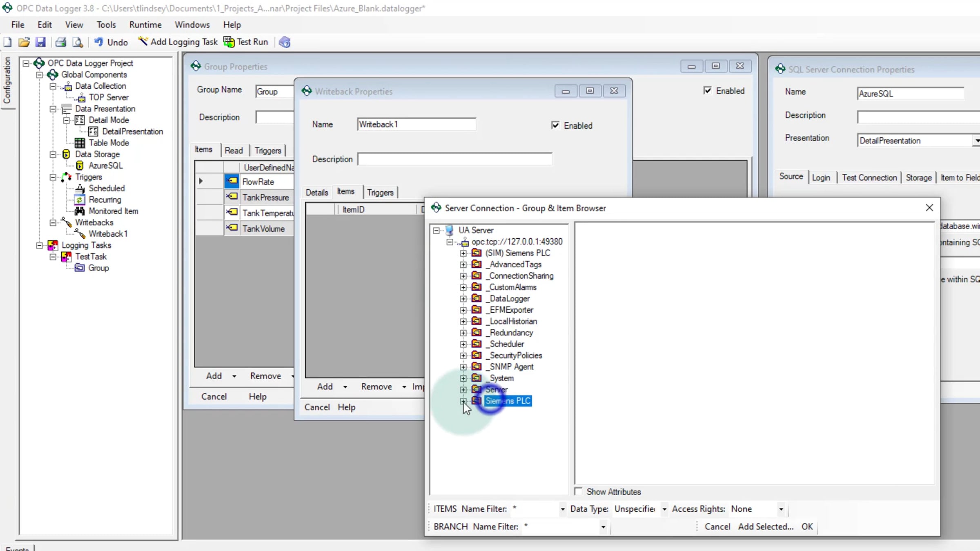Uncheck Enabled in Group Properties window
Viewport: 980px width, 551px height.
click(708, 91)
